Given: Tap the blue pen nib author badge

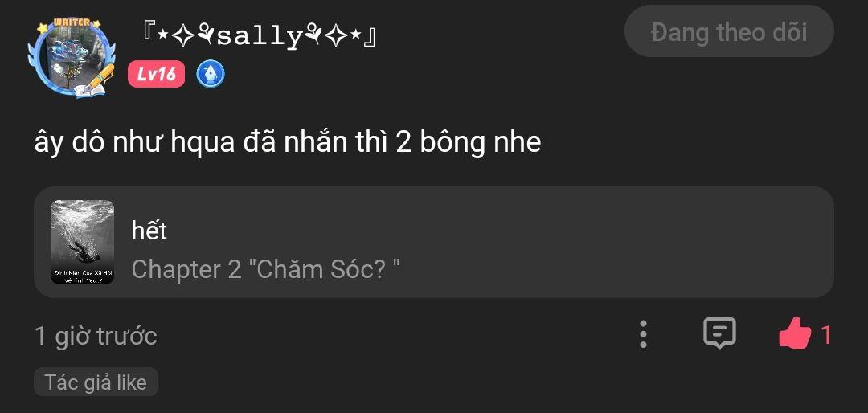Looking at the screenshot, I should (211, 74).
